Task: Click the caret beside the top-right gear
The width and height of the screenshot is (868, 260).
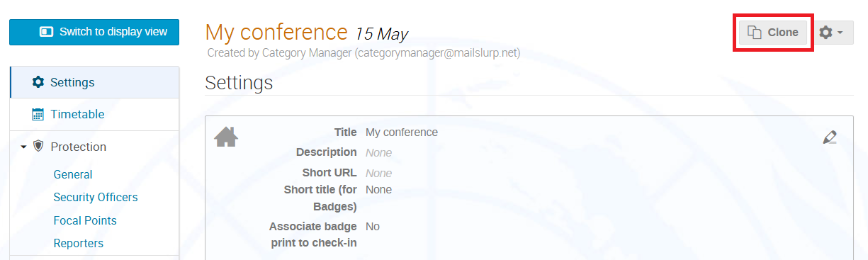Action: pyautogui.click(x=840, y=33)
